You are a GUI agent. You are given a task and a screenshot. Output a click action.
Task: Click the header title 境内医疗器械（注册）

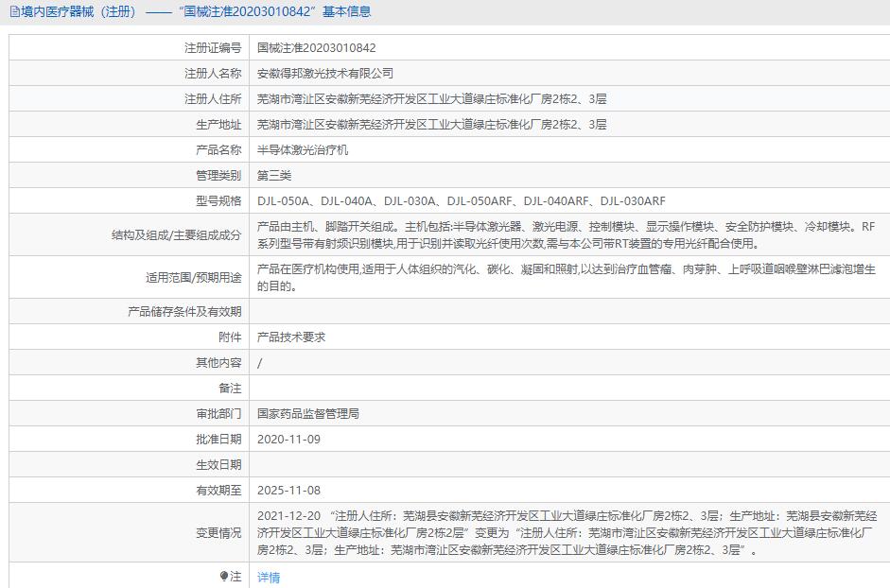pyautogui.click(x=79, y=12)
